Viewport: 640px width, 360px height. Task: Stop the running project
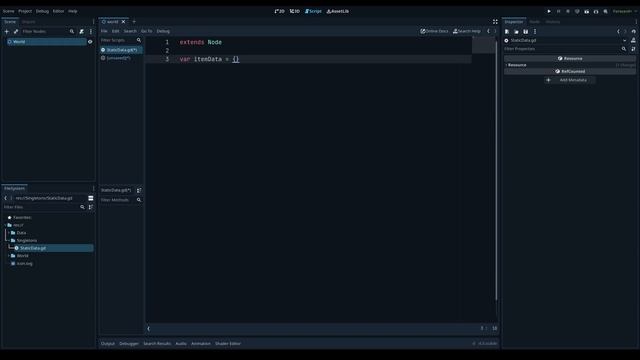[x=568, y=11]
